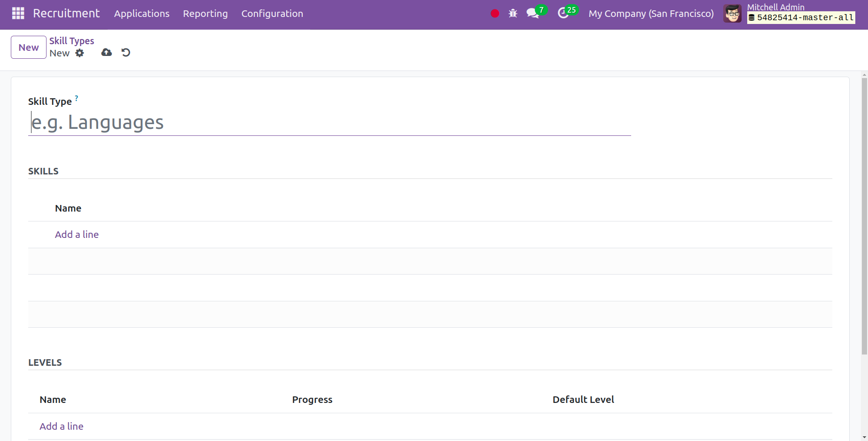This screenshot has width=868, height=441.
Task: Click the Progress column header
Action: 312,400
